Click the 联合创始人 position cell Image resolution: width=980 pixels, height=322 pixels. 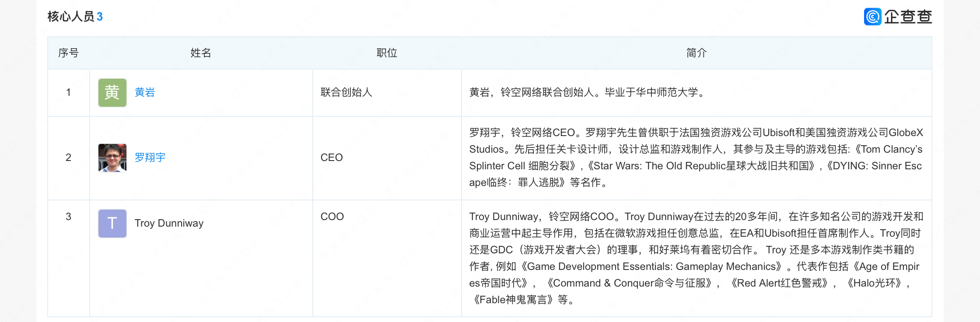pyautogui.click(x=346, y=92)
